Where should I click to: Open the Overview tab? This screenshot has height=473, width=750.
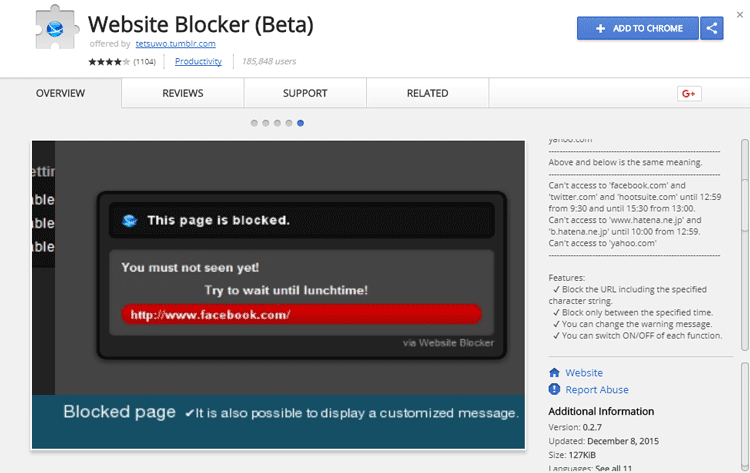(60, 93)
